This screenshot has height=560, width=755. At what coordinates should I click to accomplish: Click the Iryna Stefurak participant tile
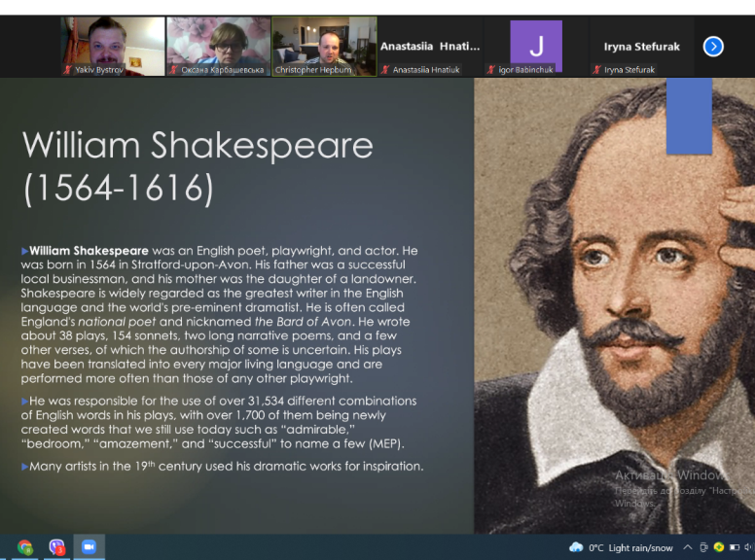642,47
